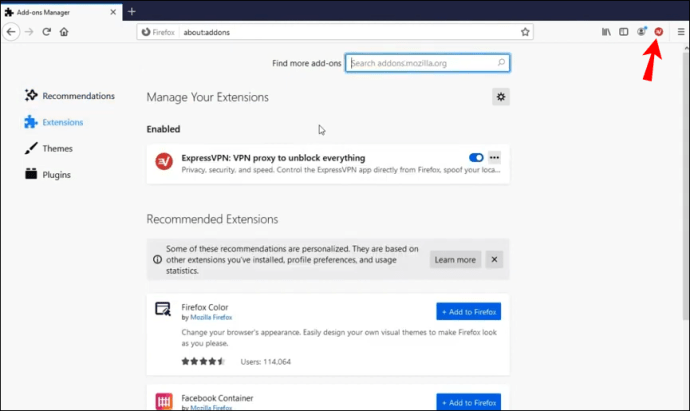This screenshot has height=411, width=690.
Task: Go to the Firefox home page
Action: coord(64,32)
